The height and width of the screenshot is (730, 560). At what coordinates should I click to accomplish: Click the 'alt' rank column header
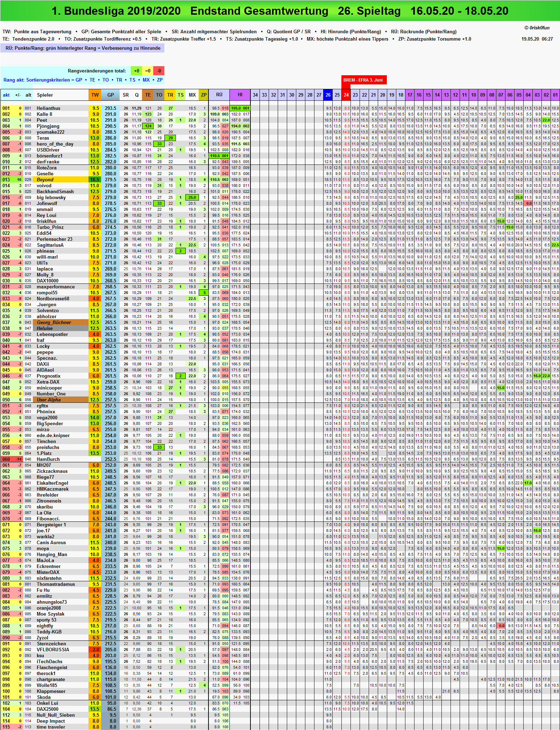point(28,95)
